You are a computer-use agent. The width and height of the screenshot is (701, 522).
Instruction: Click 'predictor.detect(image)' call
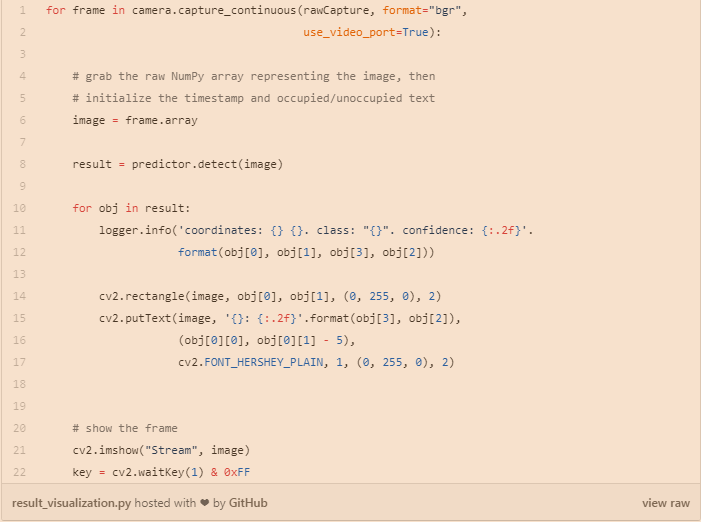(x=207, y=164)
